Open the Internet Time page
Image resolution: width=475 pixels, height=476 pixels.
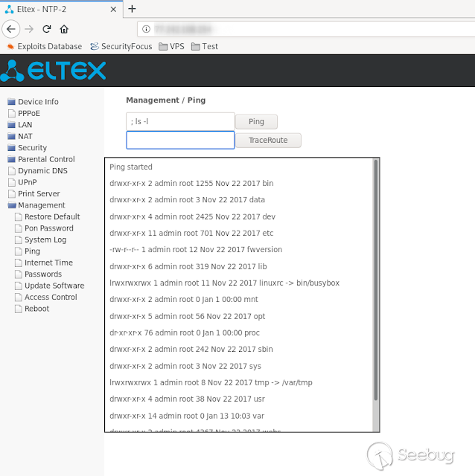[44, 263]
